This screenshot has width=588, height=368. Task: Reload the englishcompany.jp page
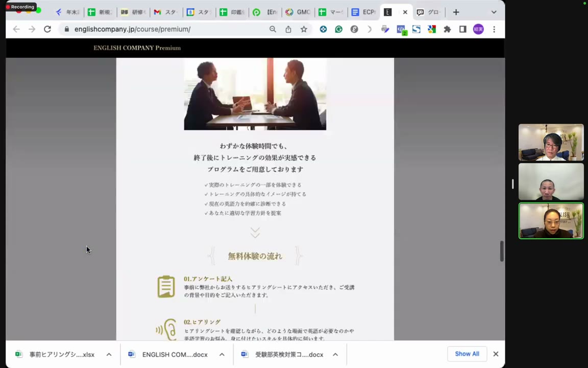[x=47, y=29]
